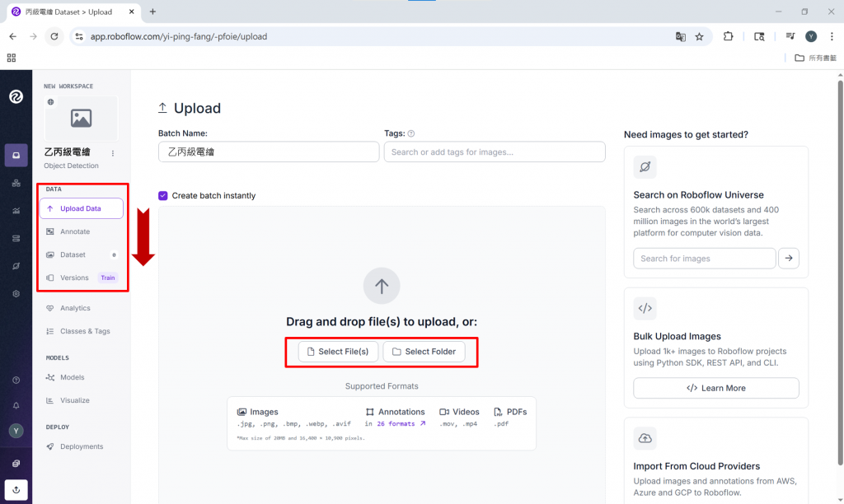Click the globe visibility icon on the project card
844x504 pixels.
pos(50,102)
